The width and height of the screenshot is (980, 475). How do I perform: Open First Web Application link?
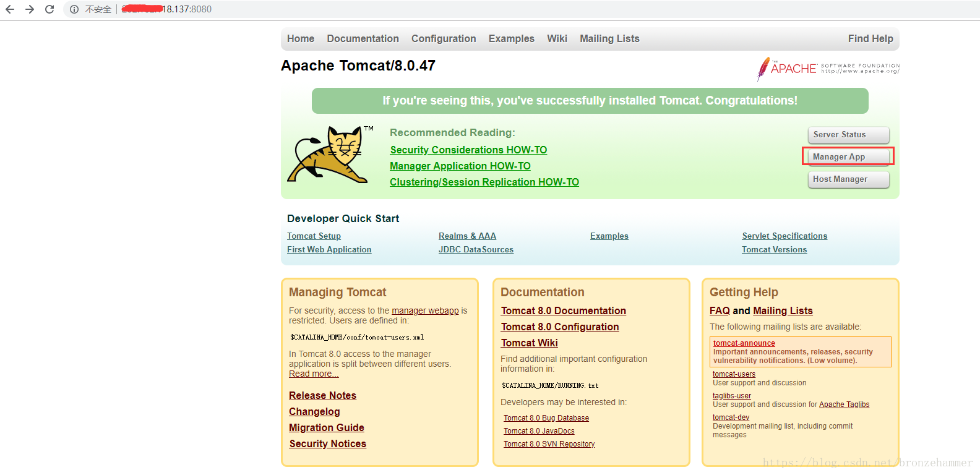point(329,249)
